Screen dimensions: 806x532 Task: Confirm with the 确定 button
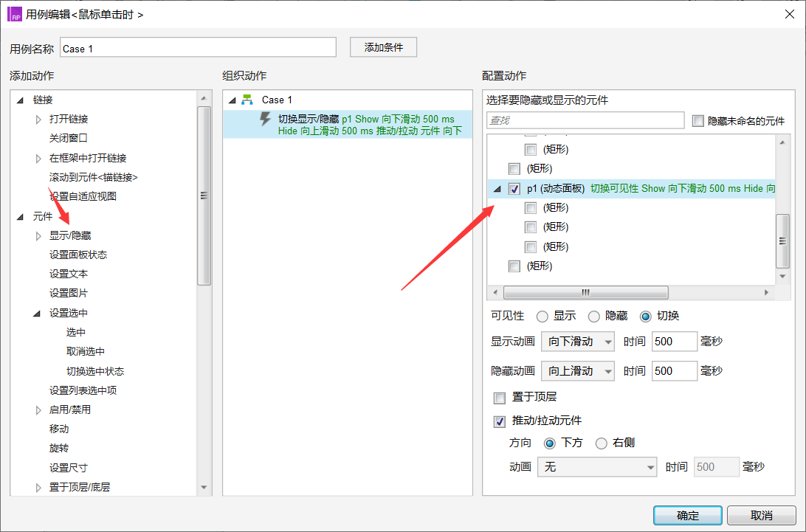[687, 516]
